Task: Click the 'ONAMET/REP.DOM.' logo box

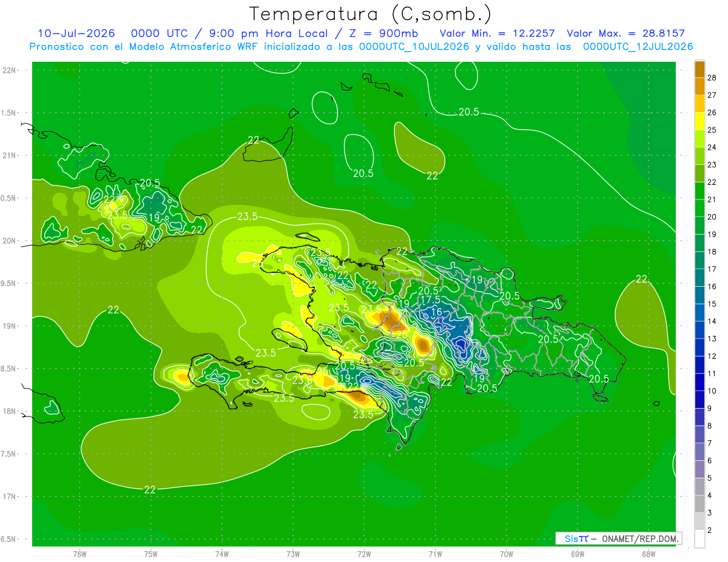Action: point(618,538)
